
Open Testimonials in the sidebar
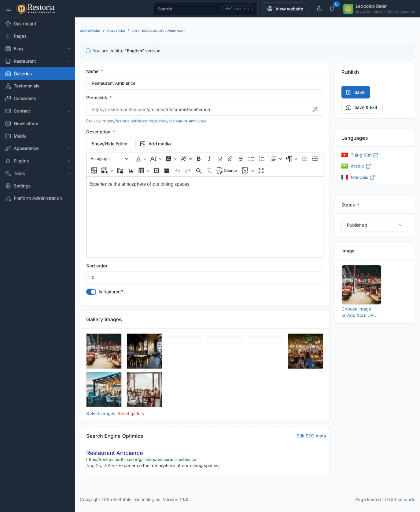pyautogui.click(x=27, y=86)
